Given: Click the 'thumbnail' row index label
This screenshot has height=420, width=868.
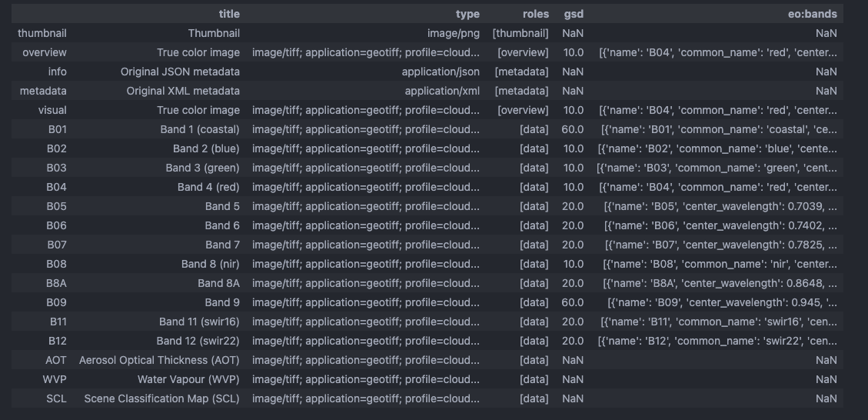Looking at the screenshot, I should [x=42, y=33].
